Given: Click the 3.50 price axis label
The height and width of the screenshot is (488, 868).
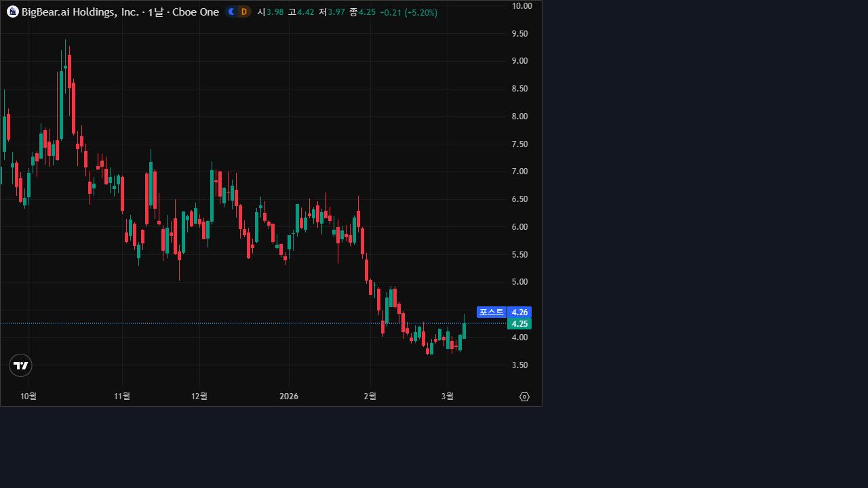Looking at the screenshot, I should (520, 365).
